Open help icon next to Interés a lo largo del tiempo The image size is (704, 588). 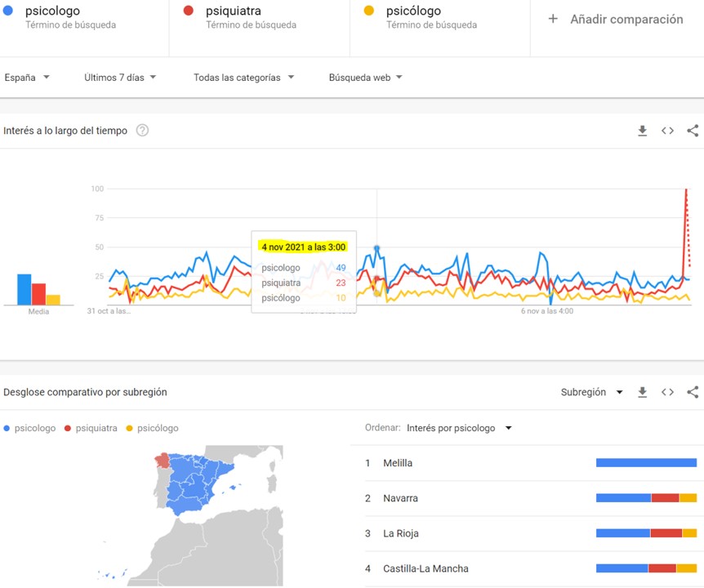[x=142, y=131]
